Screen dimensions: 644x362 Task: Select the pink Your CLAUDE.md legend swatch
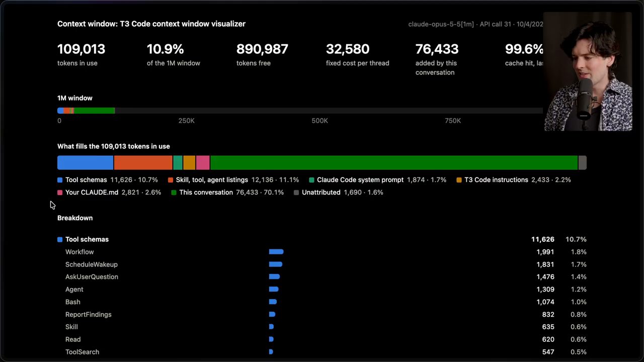coord(60,193)
